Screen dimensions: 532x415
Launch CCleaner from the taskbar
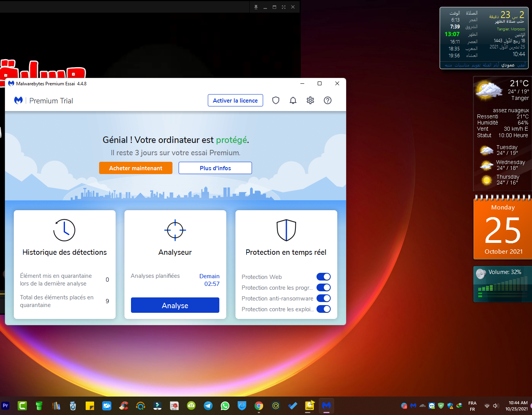click(x=124, y=405)
